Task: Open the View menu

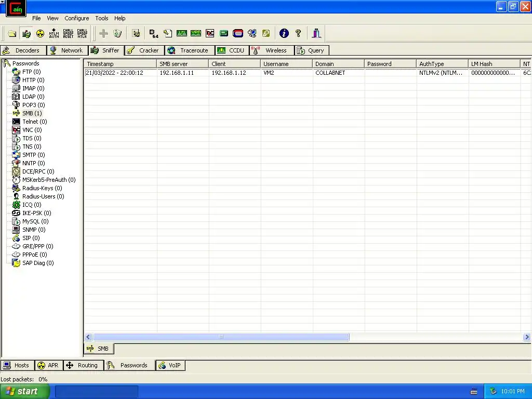Action: pos(52,18)
